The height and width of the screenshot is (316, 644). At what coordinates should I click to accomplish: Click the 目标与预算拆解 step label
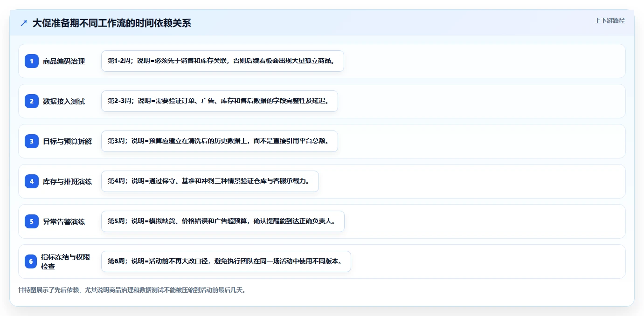[67, 141]
